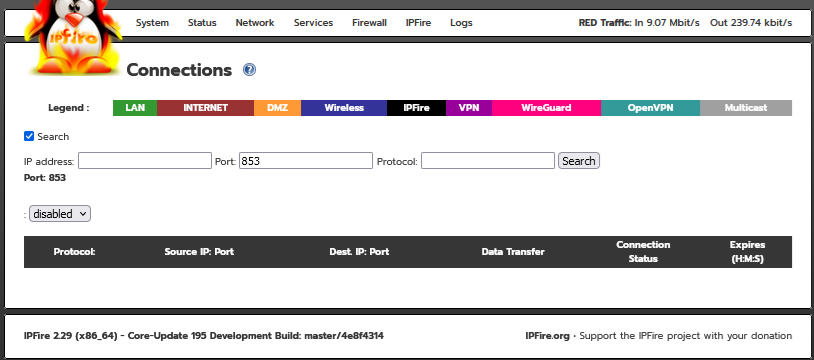
Task: Click the IPFire 2.29 version text
Action: [204, 336]
